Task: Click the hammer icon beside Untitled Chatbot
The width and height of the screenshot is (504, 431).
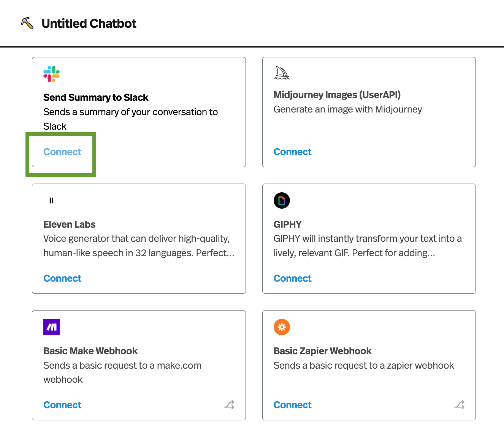Action: [27, 23]
